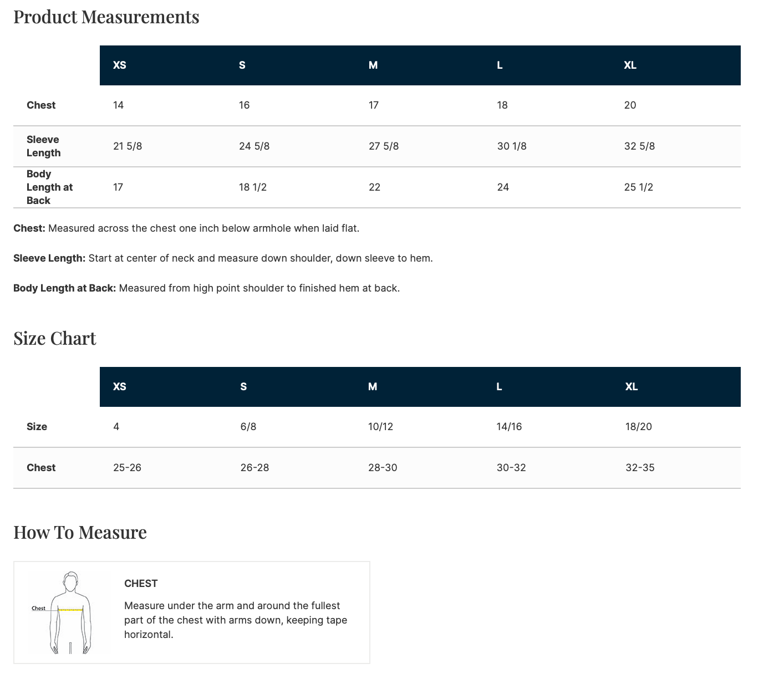This screenshot has width=784, height=674.
Task: Click the 18/20 size value
Action: point(639,427)
